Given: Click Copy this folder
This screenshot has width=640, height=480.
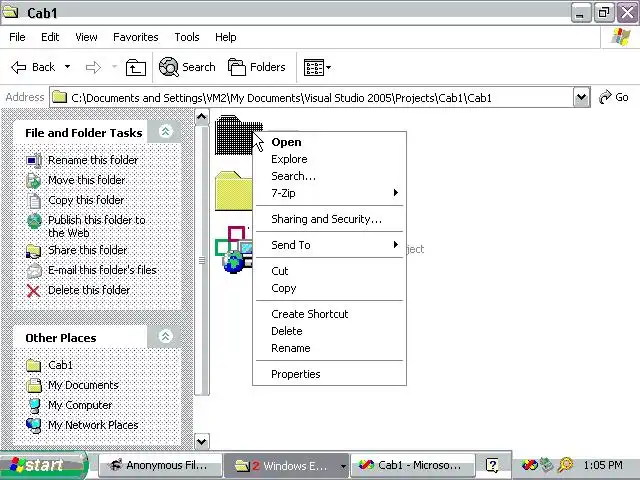Looking at the screenshot, I should pyautogui.click(x=86, y=200).
